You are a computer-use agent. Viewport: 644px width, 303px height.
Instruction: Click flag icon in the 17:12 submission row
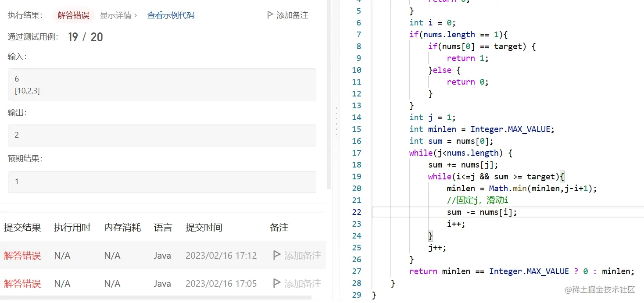click(x=277, y=255)
